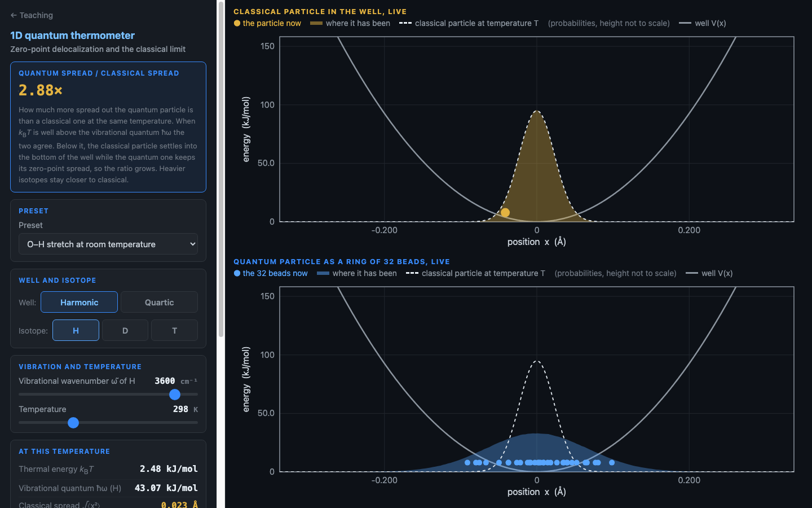Click the "Zero-point delocalization and the classical limit" subtitle

tap(98, 49)
